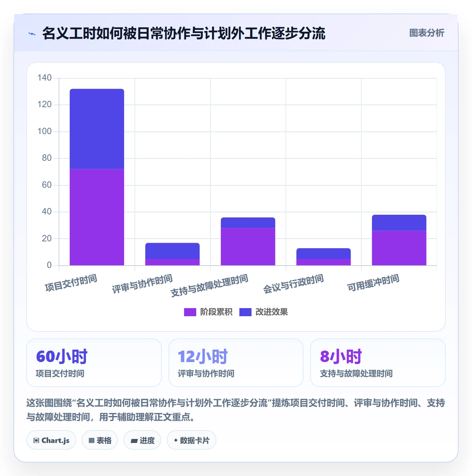This screenshot has width=472, height=476.
Task: Click the 会议与行政时间 x-axis label
Action: tap(293, 284)
